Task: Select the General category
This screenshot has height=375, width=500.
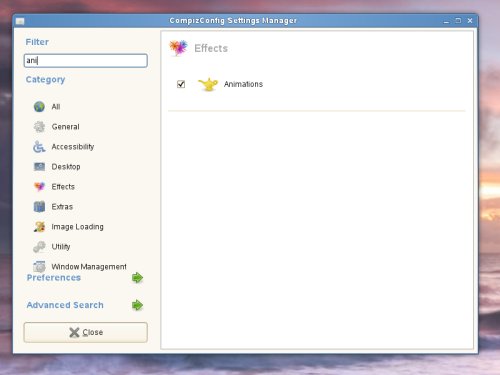Action: coord(65,127)
